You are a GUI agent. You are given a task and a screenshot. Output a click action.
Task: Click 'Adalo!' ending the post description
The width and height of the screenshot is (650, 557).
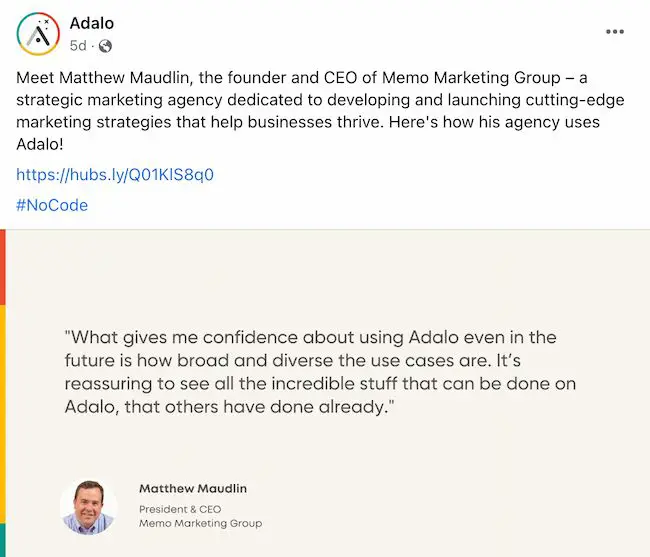pyautogui.click(x=40, y=144)
